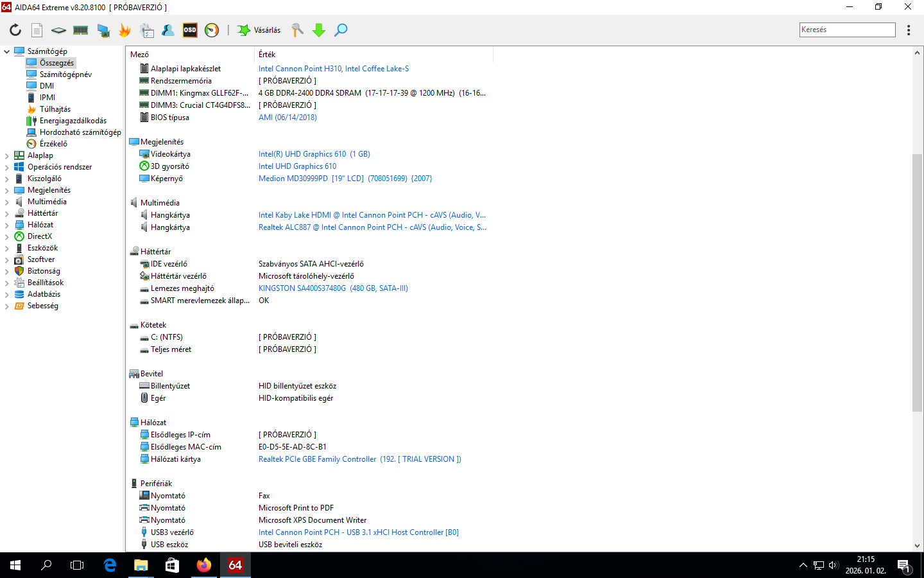Collapse the Számítógép tree node

[7, 51]
